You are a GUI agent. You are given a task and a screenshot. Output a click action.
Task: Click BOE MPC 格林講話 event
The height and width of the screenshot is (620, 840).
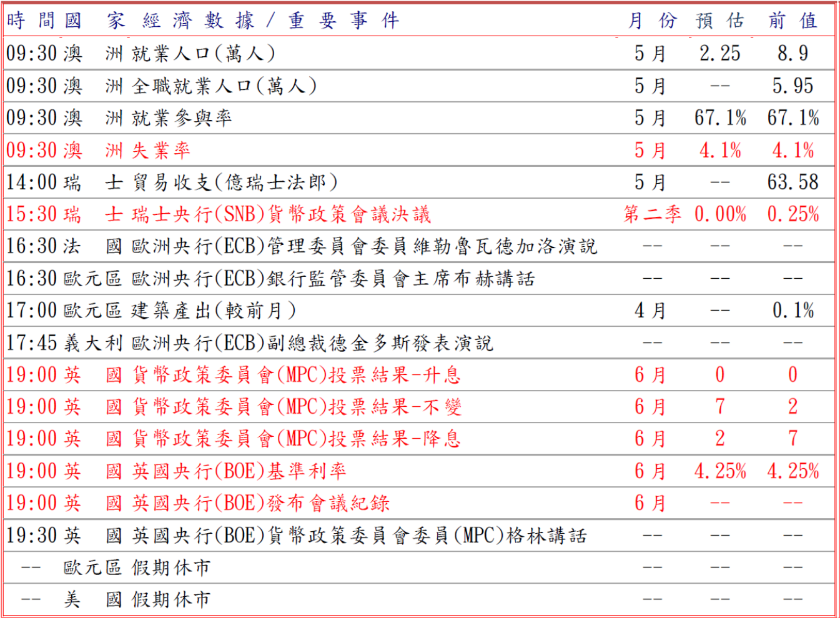coord(360,536)
